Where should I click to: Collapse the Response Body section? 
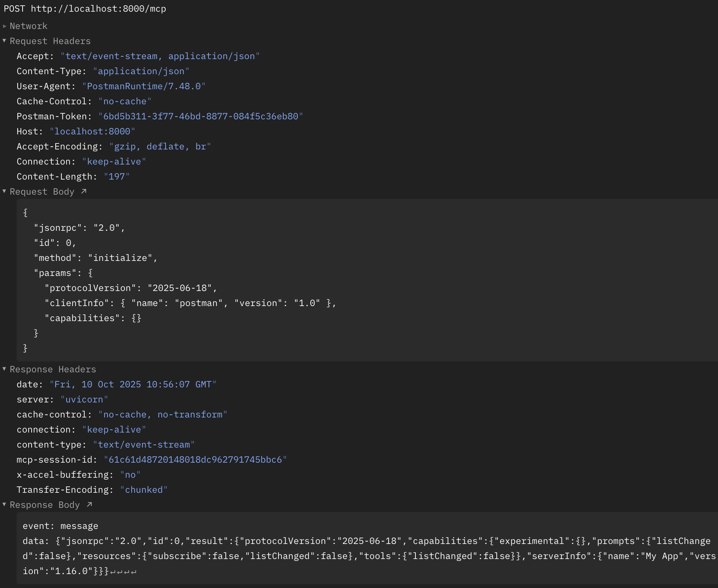tap(4, 504)
